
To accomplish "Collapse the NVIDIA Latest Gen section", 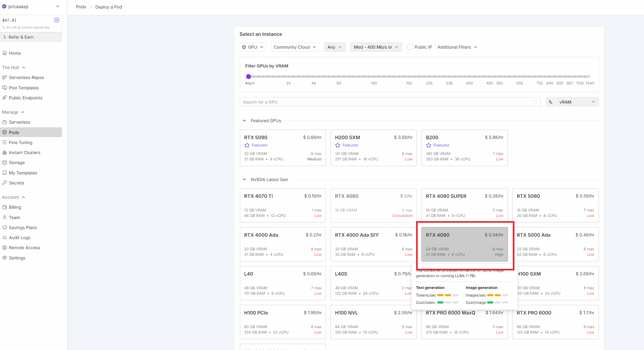I will [x=244, y=180].
